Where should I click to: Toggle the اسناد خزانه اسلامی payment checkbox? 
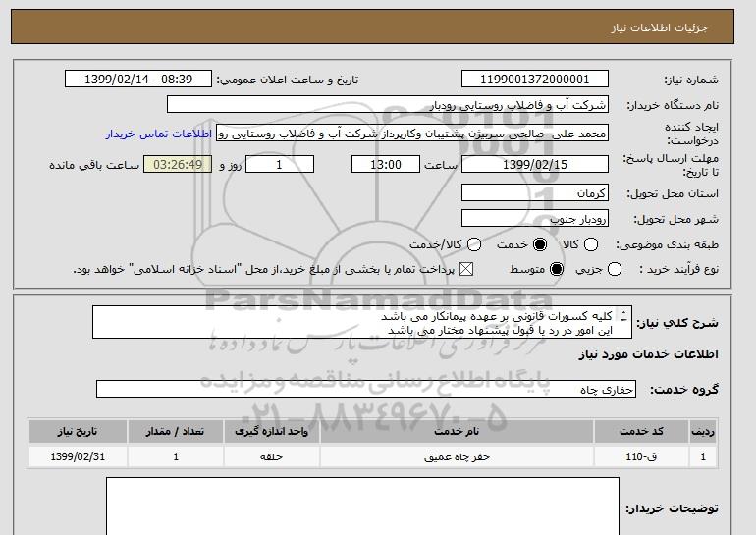click(465, 269)
